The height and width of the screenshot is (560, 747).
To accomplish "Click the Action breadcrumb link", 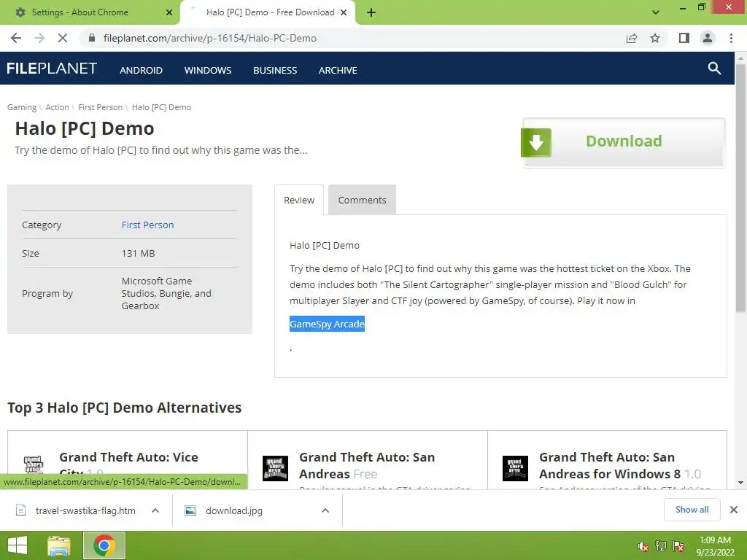I will click(57, 107).
